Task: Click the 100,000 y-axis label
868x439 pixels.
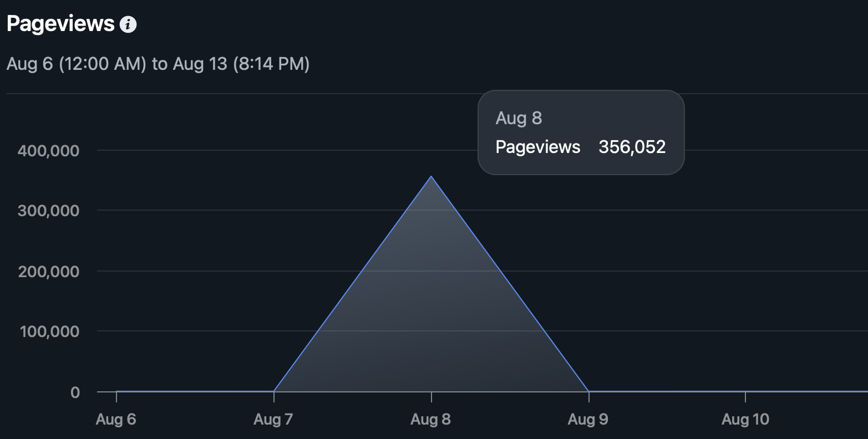Action: [x=49, y=332]
